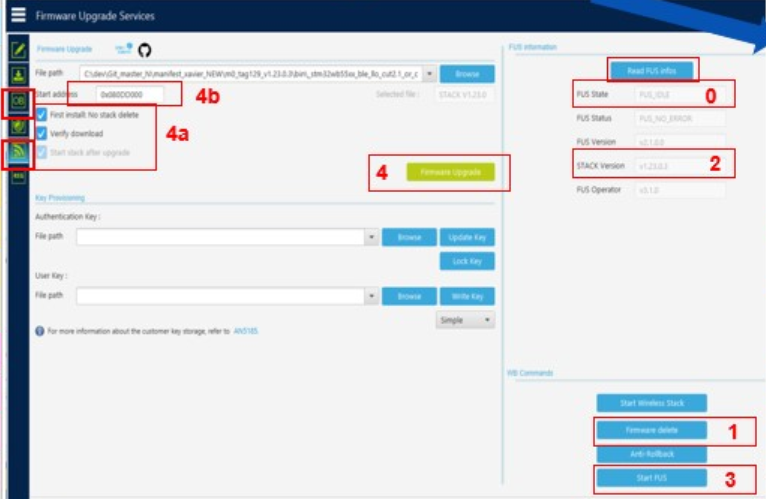Click the WB Commands section heading

[530, 373]
